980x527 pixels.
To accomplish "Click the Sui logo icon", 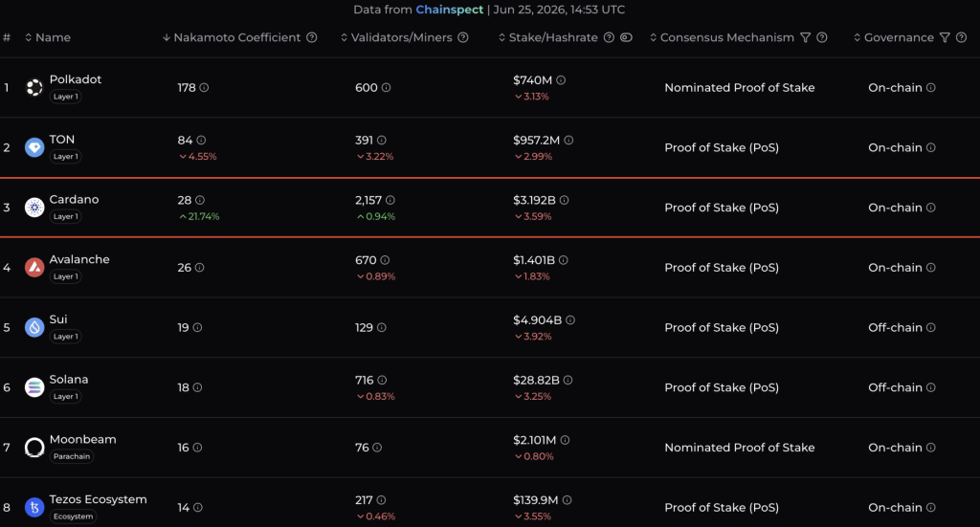I will coord(34,327).
